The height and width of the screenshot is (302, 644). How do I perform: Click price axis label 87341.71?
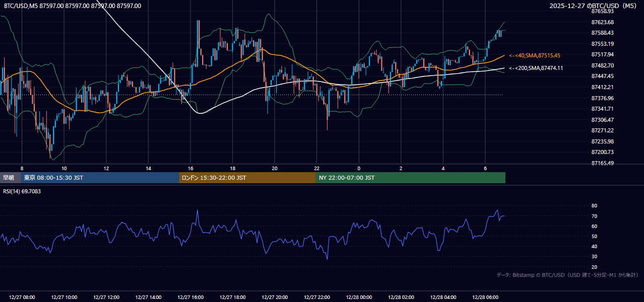point(603,109)
